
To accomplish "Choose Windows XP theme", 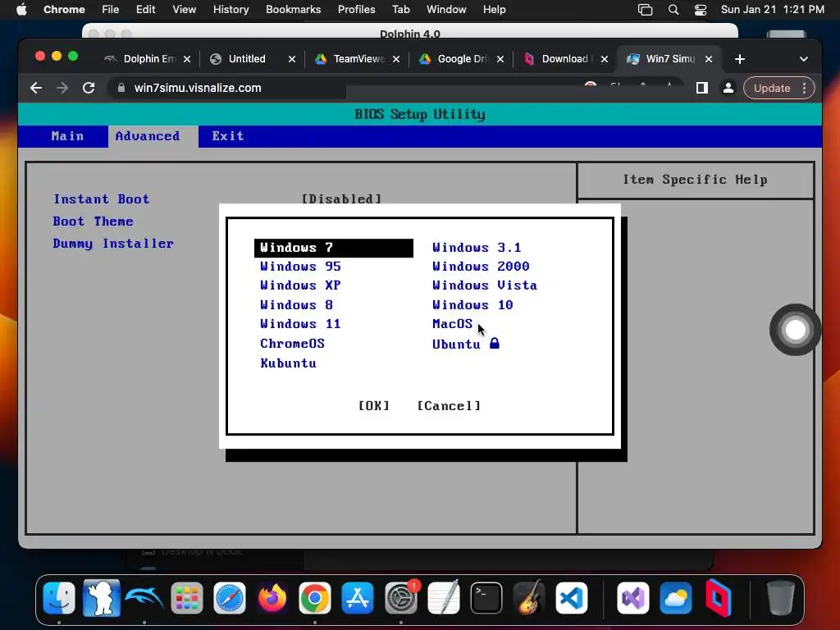I will [x=300, y=285].
